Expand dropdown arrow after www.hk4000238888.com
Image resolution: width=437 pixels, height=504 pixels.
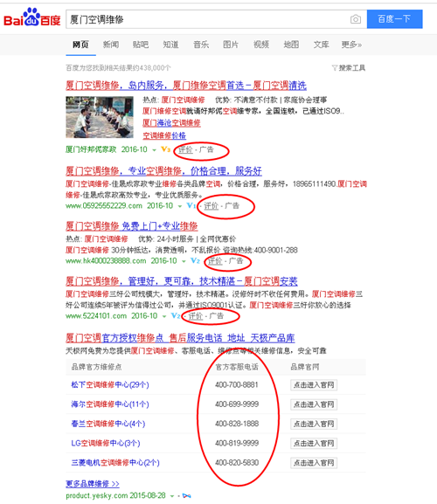click(184, 261)
